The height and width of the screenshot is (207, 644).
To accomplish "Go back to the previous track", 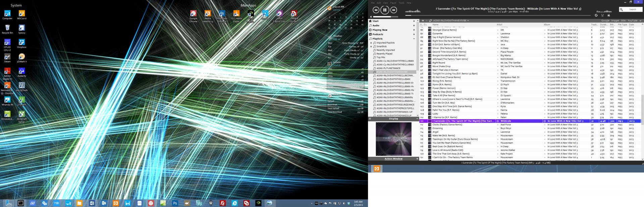I will tap(376, 10).
